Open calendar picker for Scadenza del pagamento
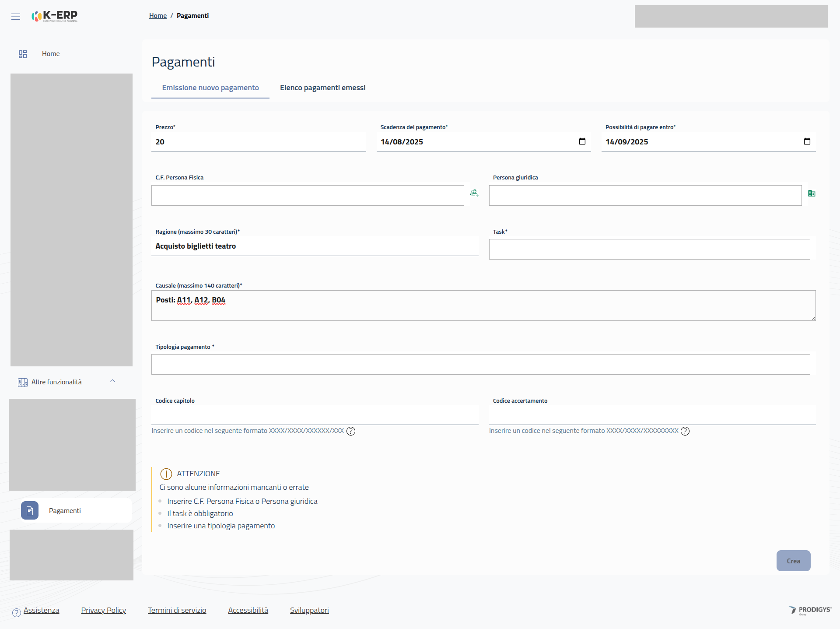The image size is (840, 629). coord(582,141)
